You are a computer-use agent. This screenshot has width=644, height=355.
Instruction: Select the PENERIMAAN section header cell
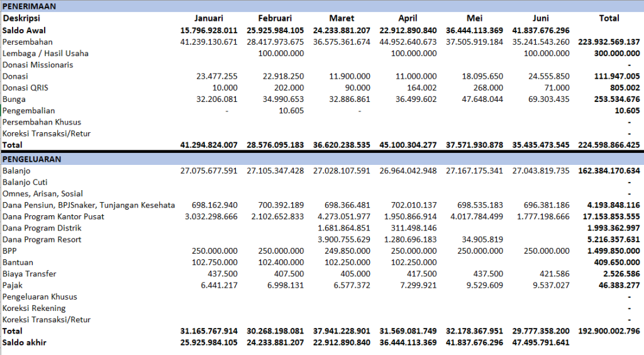pos(29,6)
